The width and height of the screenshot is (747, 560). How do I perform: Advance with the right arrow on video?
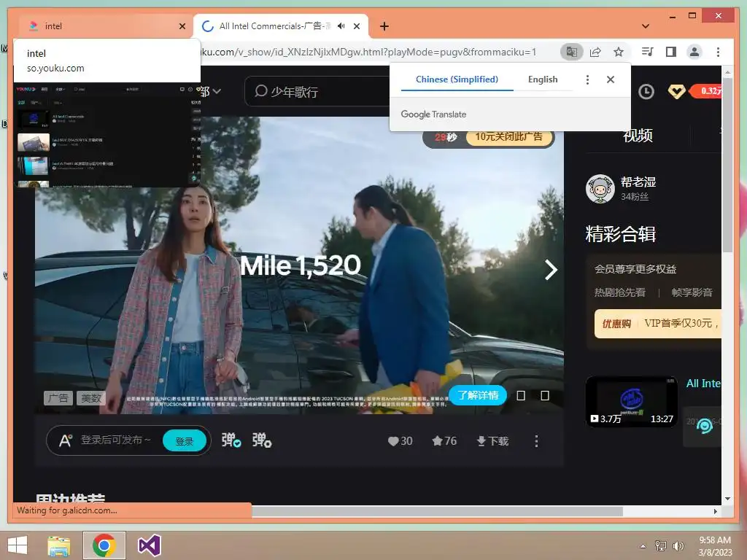click(551, 270)
